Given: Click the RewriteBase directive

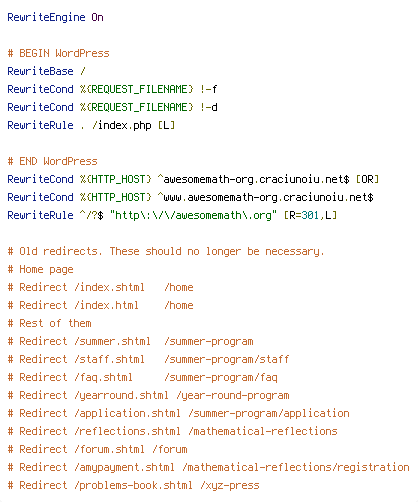Looking at the screenshot, I should pos(40,71).
